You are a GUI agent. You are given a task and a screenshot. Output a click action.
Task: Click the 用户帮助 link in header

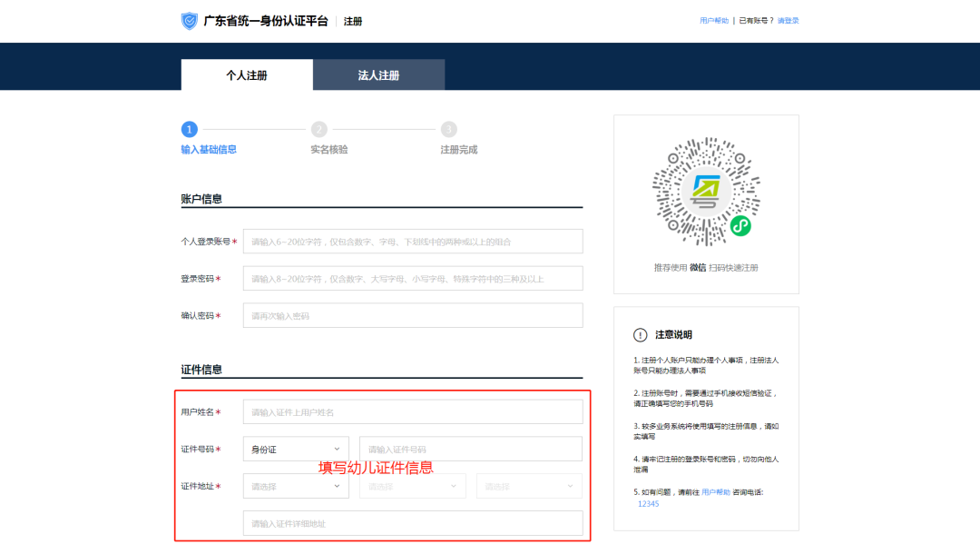coord(714,21)
